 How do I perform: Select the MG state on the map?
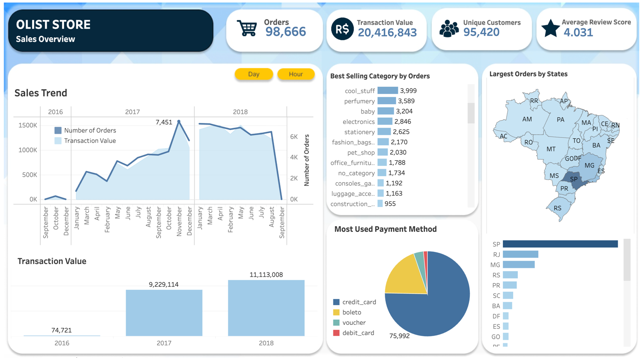click(x=589, y=165)
